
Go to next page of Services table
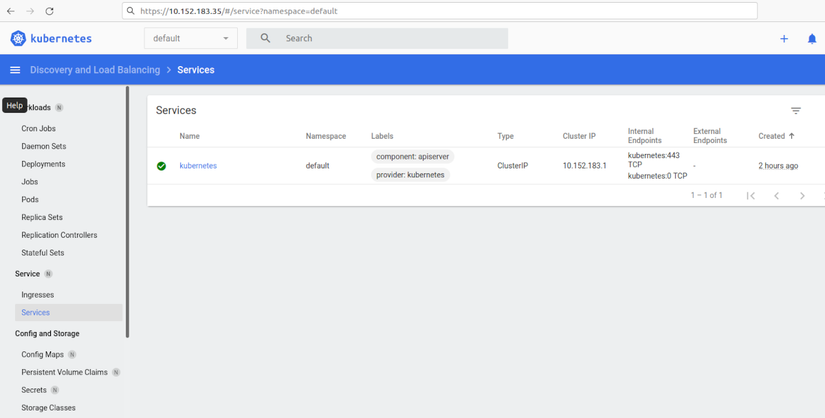[x=802, y=196]
